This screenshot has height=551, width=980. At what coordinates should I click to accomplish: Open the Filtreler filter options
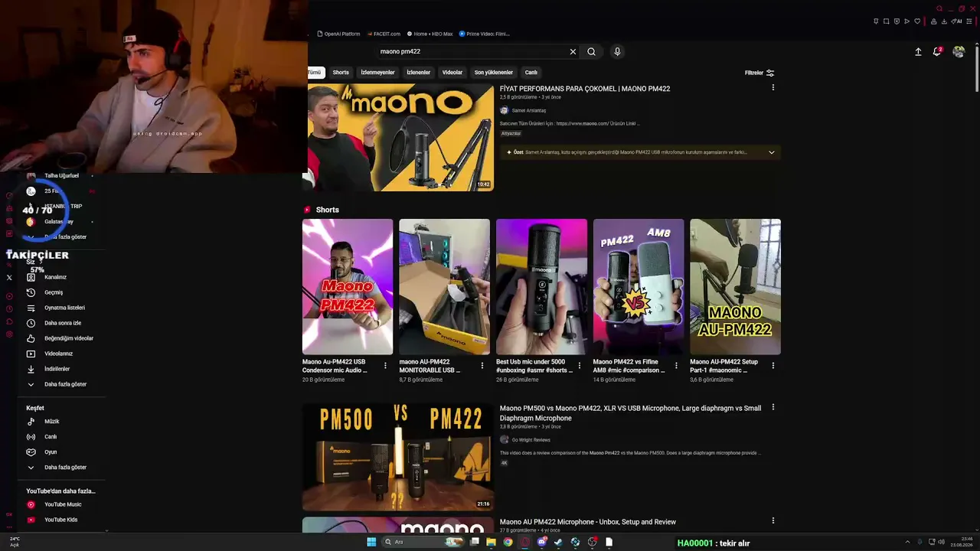click(759, 73)
